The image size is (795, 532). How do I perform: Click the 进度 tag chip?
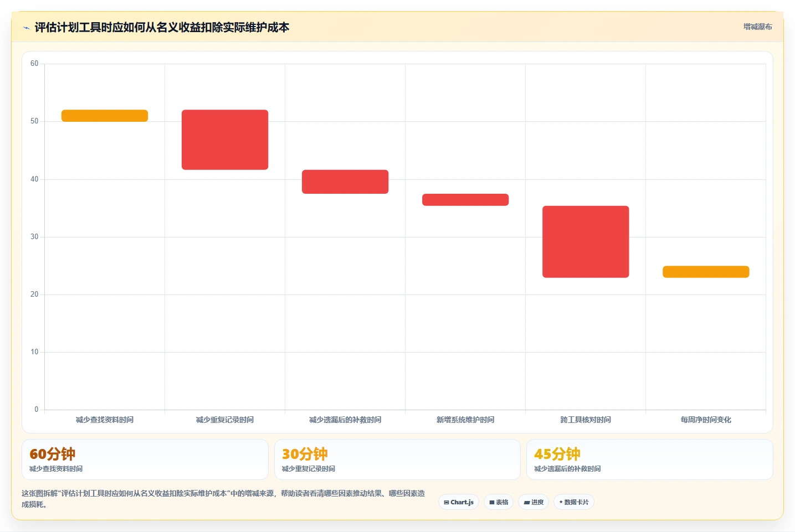tap(534, 502)
